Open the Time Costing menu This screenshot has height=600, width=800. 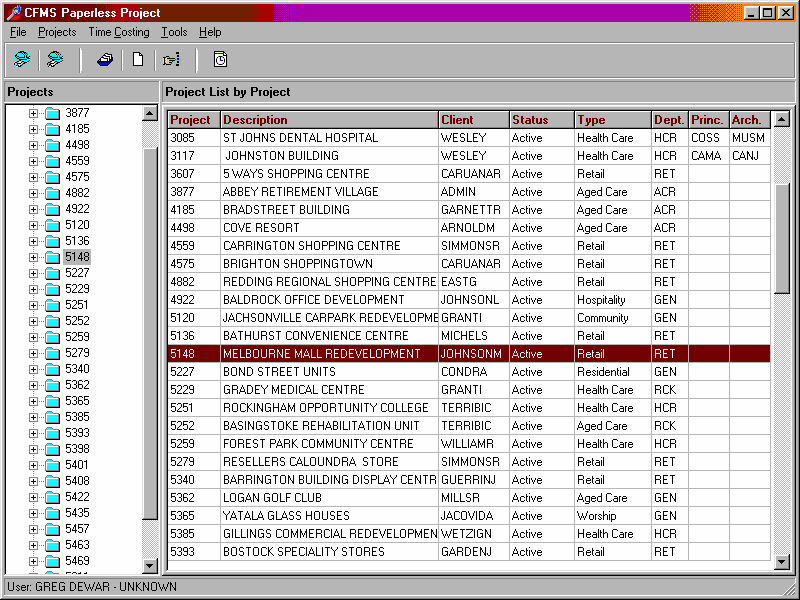pos(118,32)
